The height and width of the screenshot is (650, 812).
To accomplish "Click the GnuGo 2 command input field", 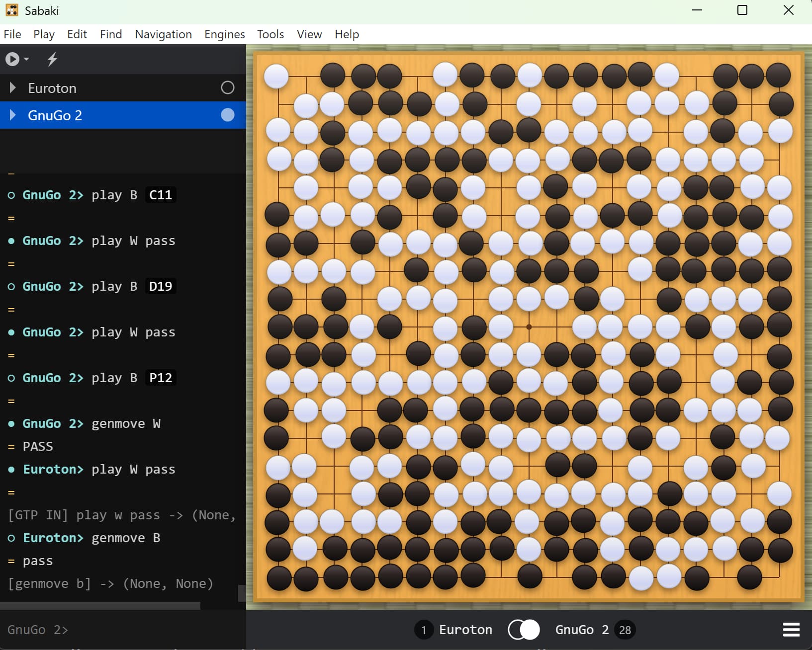I will pos(149,630).
